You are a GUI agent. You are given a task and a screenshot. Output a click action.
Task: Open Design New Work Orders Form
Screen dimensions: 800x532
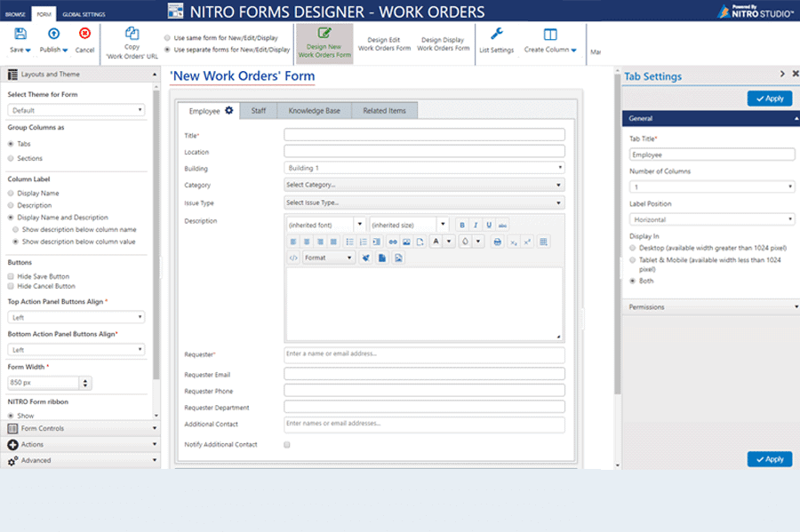[324, 44]
